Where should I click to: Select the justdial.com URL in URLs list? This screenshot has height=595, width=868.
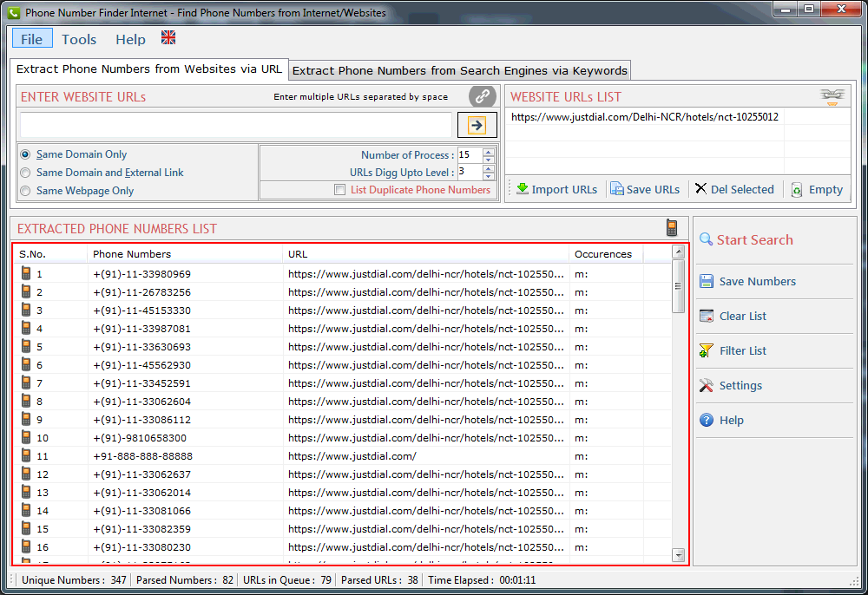pyautogui.click(x=645, y=117)
